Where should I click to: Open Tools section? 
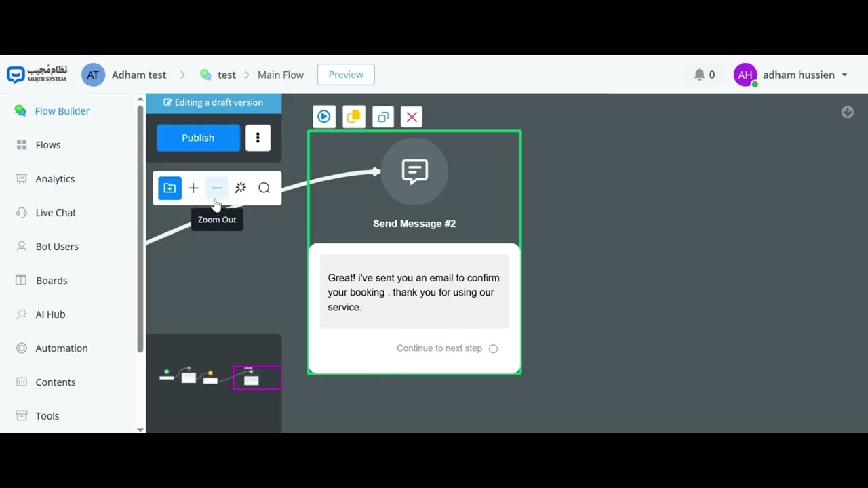[x=47, y=416]
